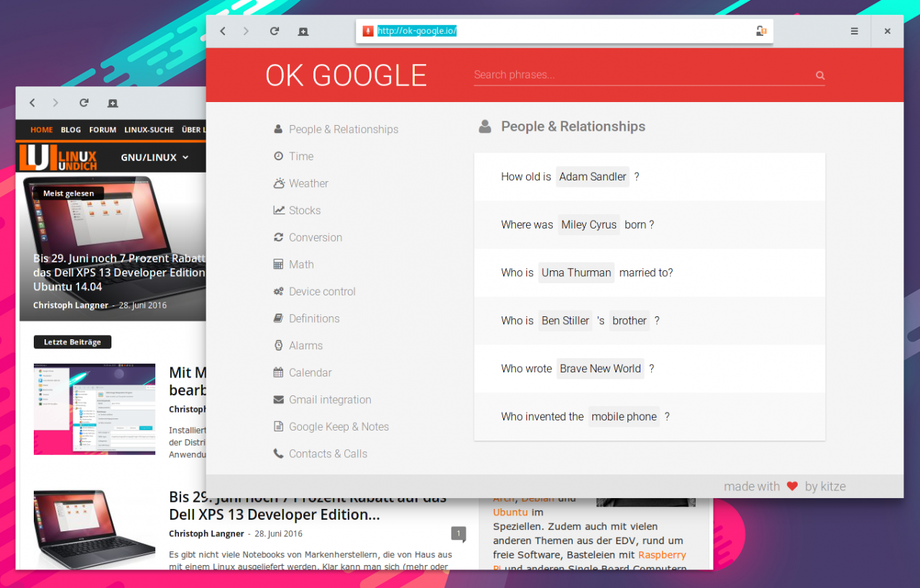Go back in the Linux und Ich window
The height and width of the screenshot is (588, 920).
tap(32, 103)
